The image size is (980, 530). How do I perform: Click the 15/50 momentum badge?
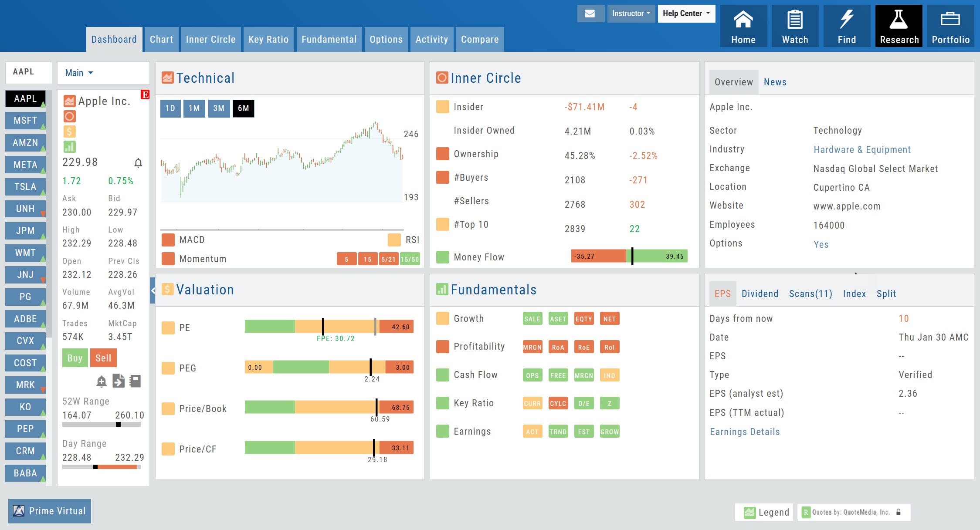pos(410,259)
